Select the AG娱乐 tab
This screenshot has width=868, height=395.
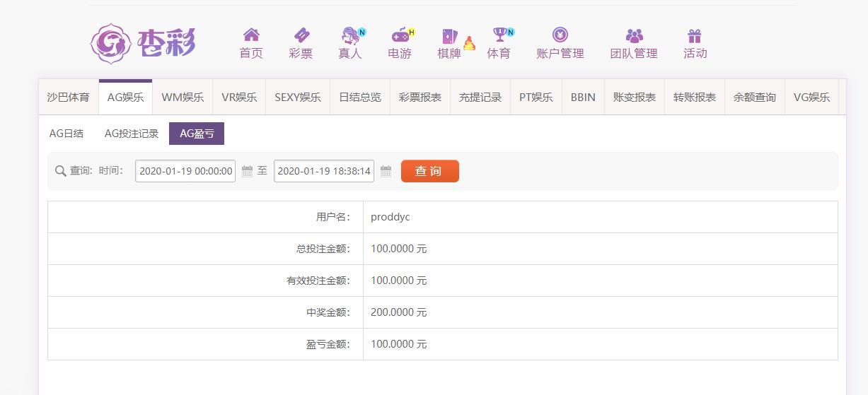(x=126, y=98)
